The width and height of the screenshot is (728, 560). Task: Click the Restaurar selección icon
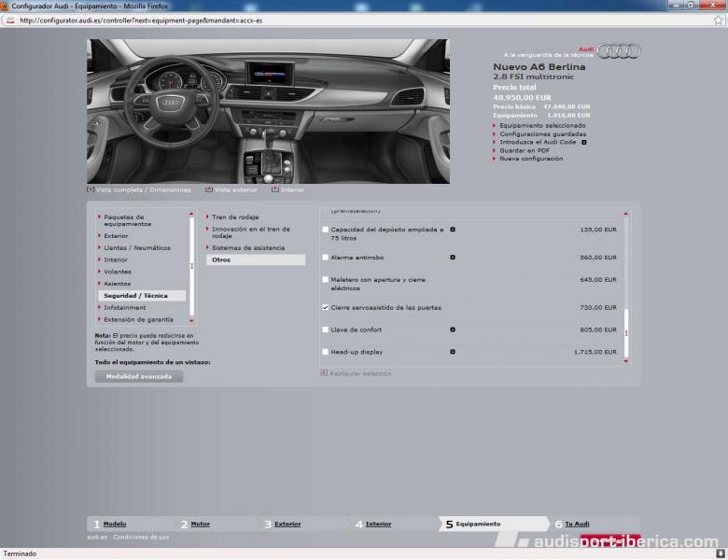click(x=324, y=373)
